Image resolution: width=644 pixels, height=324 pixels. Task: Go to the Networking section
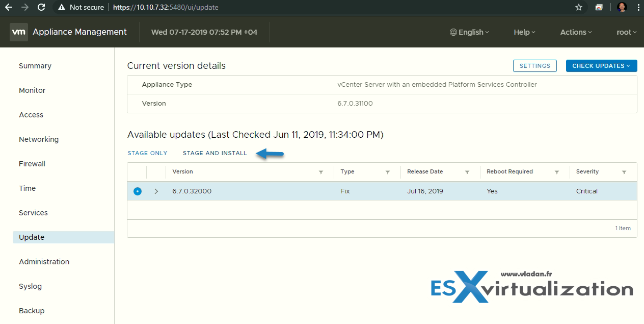39,139
